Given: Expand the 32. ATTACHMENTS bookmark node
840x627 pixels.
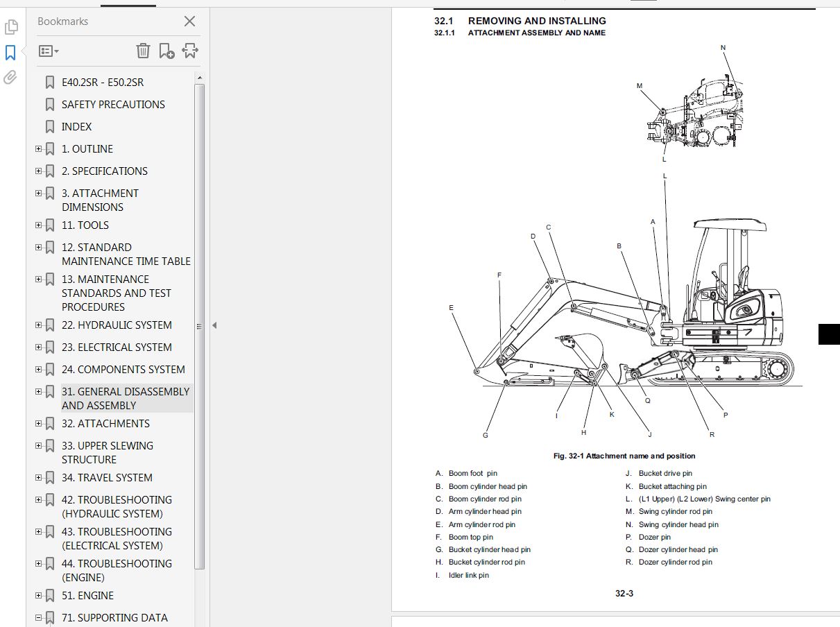Looking at the screenshot, I should point(39,423).
